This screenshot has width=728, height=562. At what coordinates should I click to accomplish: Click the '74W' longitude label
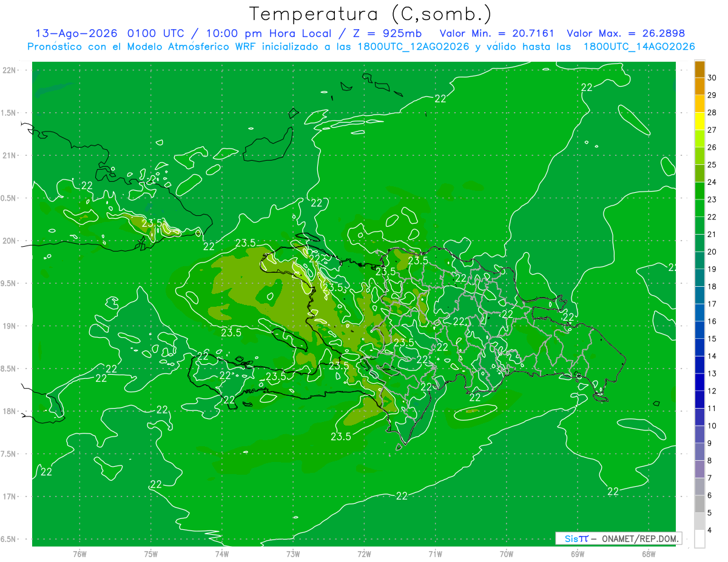coord(222,554)
